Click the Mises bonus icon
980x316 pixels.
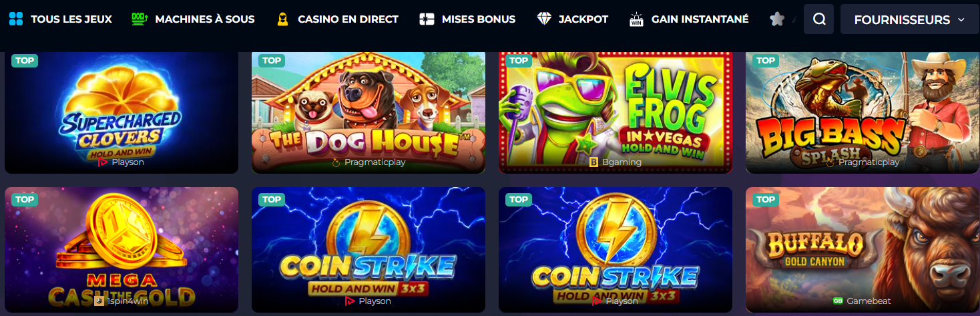coord(427,19)
